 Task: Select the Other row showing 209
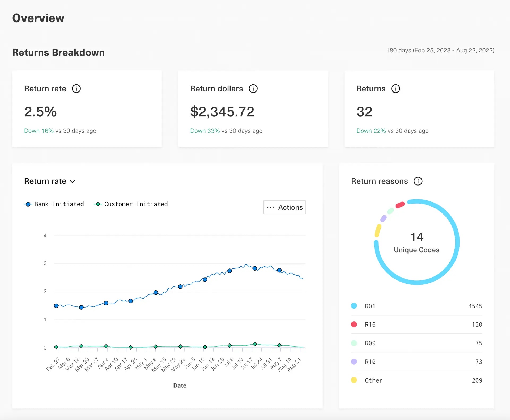[x=416, y=380]
